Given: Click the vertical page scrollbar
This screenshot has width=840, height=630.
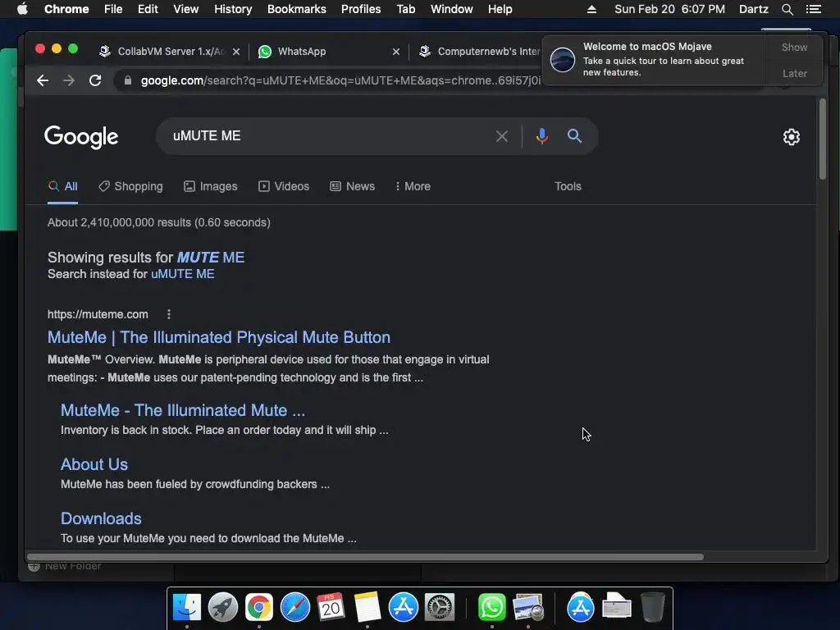Looking at the screenshot, I should point(823,139).
